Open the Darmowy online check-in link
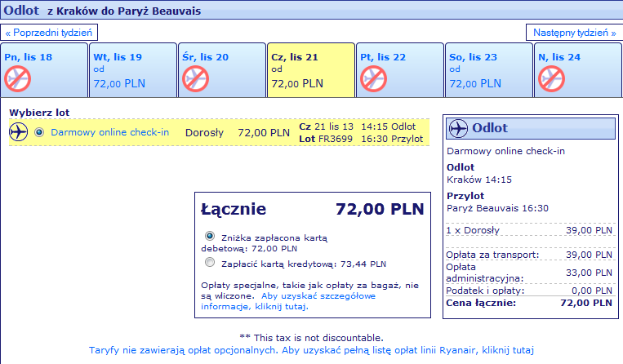The width and height of the screenshot is (623, 364). (110, 132)
